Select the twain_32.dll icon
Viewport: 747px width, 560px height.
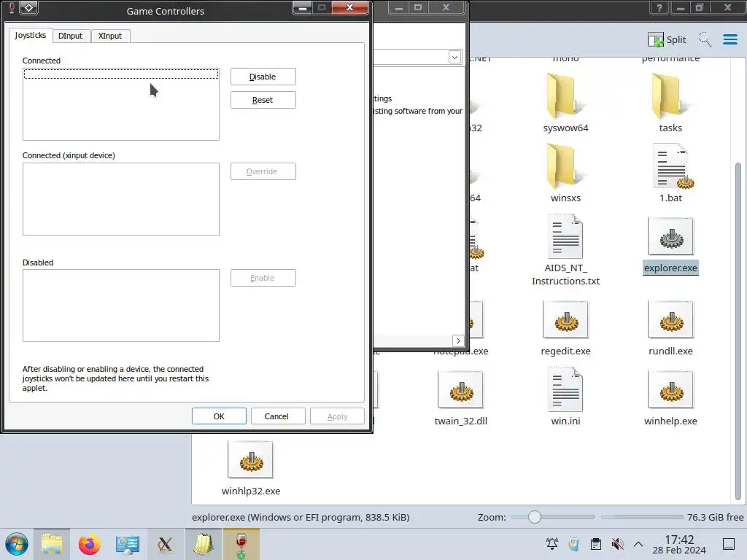coord(461,389)
